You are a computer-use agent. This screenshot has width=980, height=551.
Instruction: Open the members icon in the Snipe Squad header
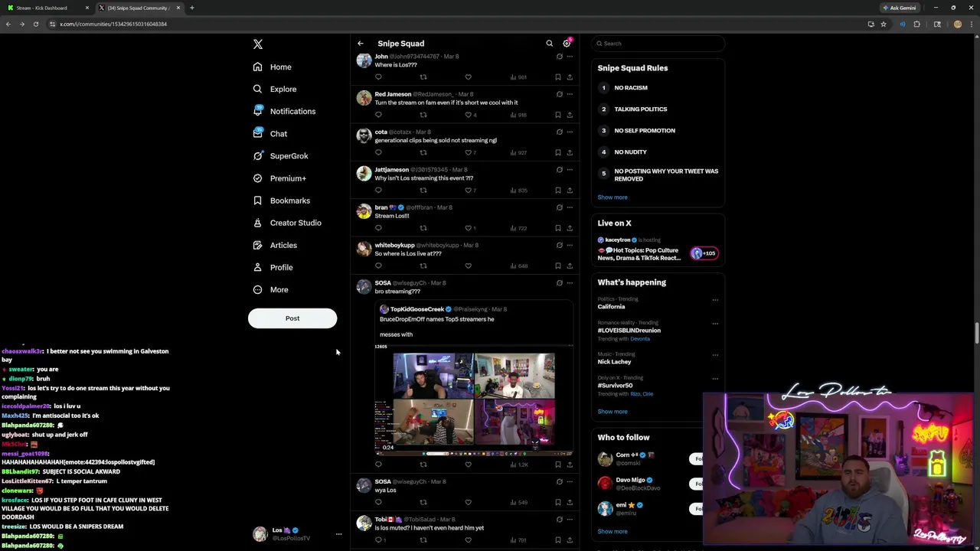567,43
